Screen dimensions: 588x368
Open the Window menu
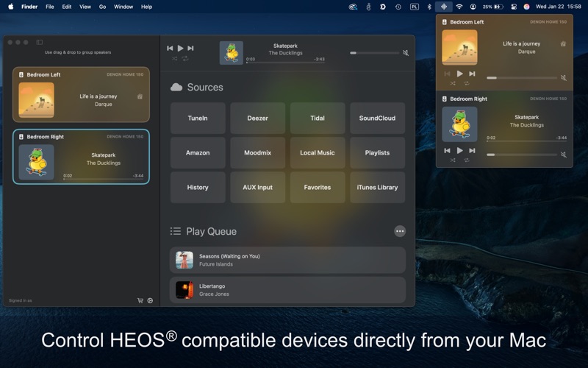click(123, 7)
